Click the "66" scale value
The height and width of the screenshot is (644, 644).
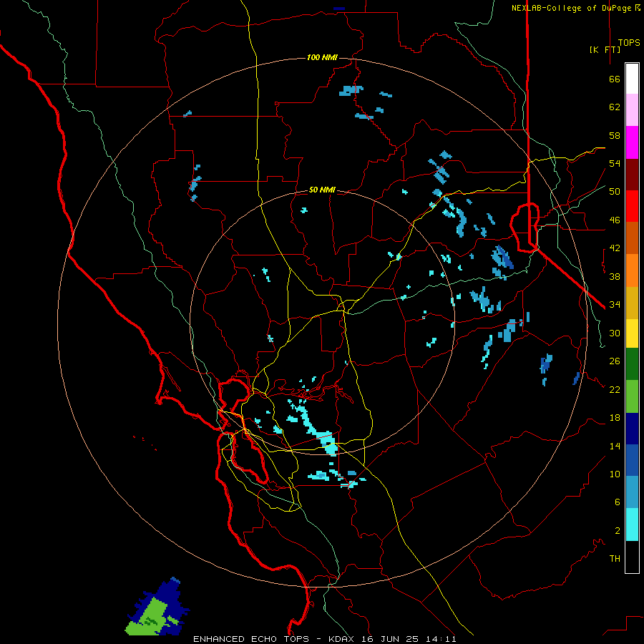(x=615, y=79)
